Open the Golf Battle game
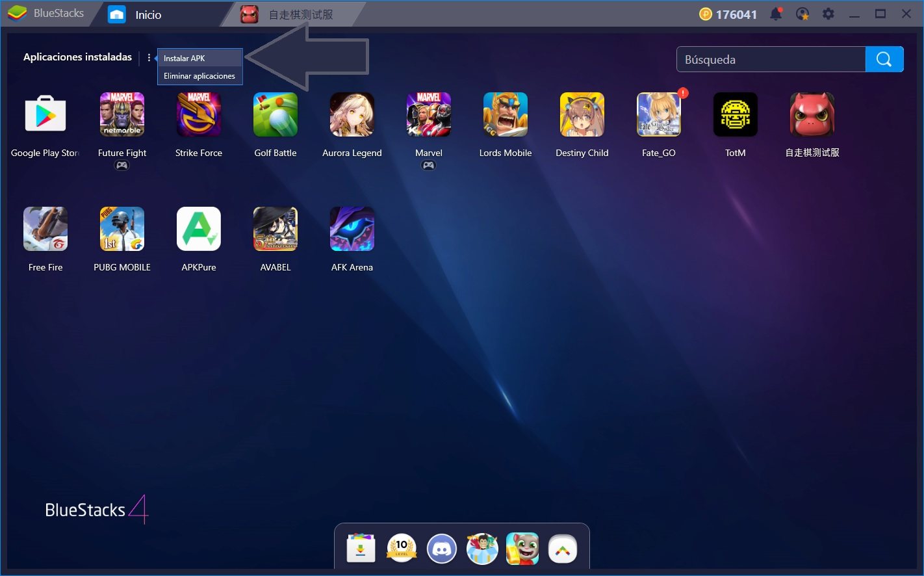 point(276,114)
